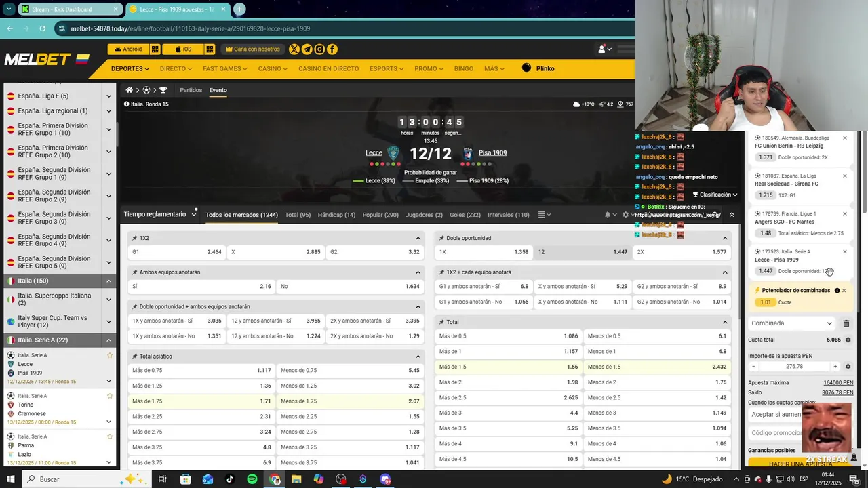This screenshot has width=868, height=488.
Task: Delete all bets with trash icon
Action: pyautogui.click(x=846, y=323)
